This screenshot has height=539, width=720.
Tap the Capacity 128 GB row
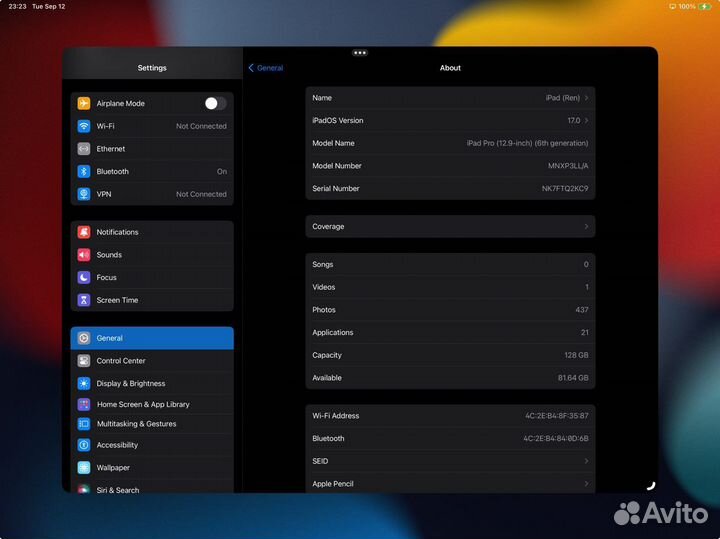pos(450,355)
